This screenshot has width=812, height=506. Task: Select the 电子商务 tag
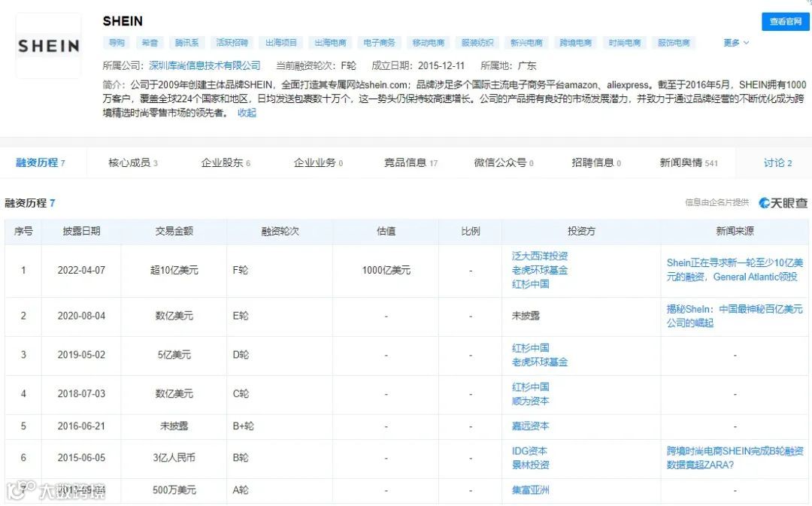click(x=379, y=42)
